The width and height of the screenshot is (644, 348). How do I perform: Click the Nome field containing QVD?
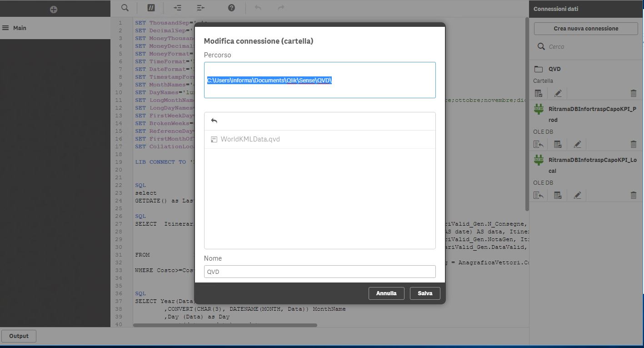pyautogui.click(x=320, y=272)
